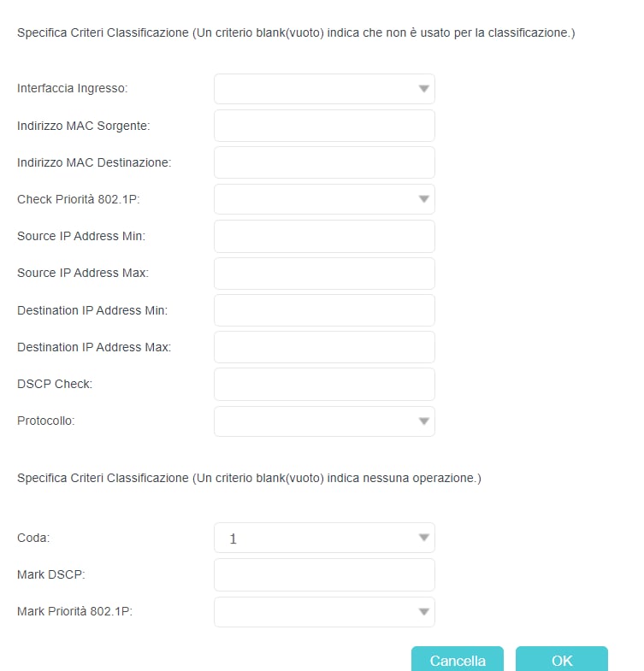
Task: Click the Interfaccia Ingresso dropdown arrow
Action: click(423, 89)
